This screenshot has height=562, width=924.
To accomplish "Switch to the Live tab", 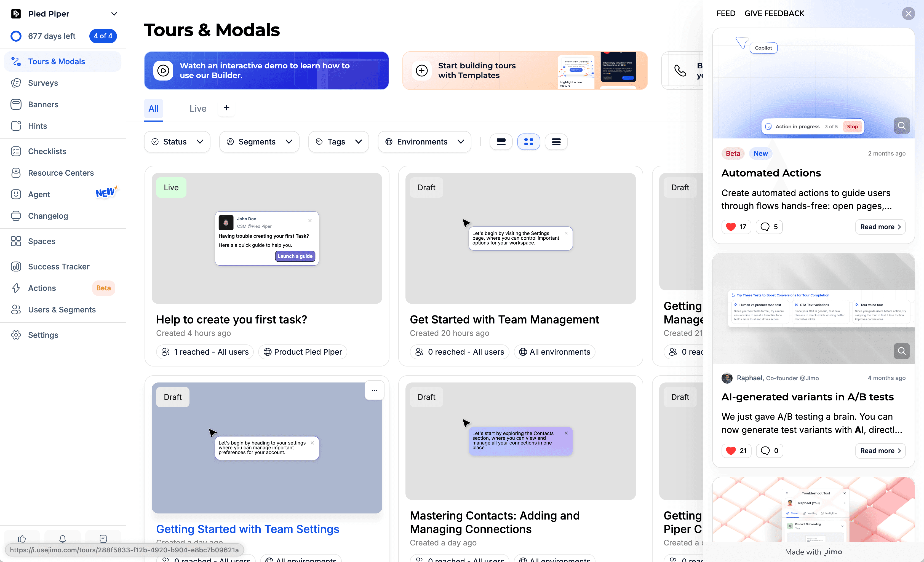I will [x=197, y=108].
